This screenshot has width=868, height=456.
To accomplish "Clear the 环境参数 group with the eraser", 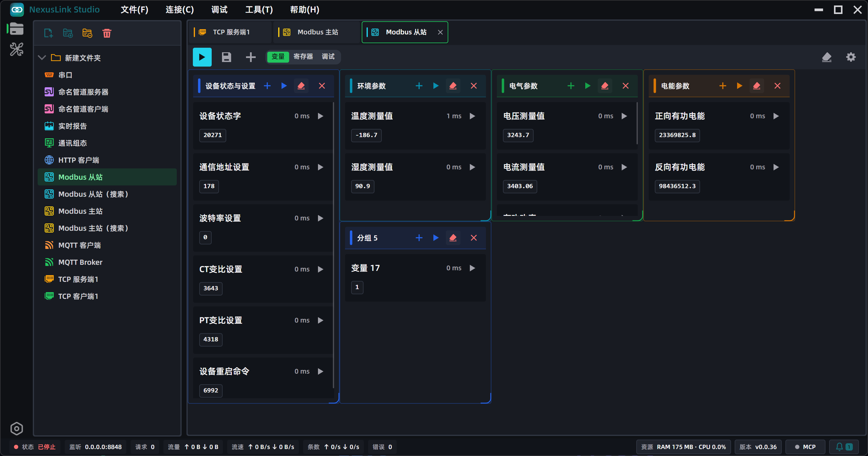I will 453,86.
